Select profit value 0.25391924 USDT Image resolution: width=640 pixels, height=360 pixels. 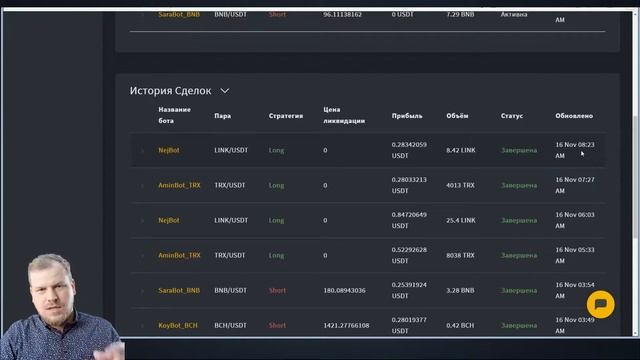click(409, 291)
